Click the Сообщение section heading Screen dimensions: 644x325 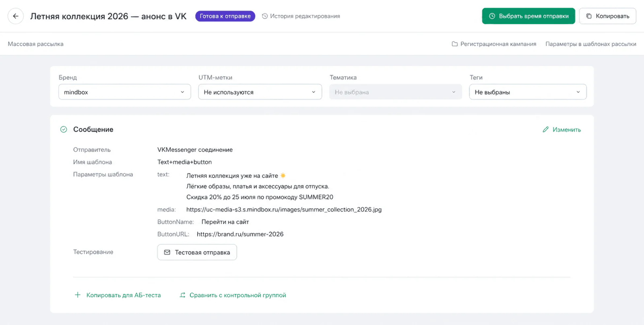(93, 129)
